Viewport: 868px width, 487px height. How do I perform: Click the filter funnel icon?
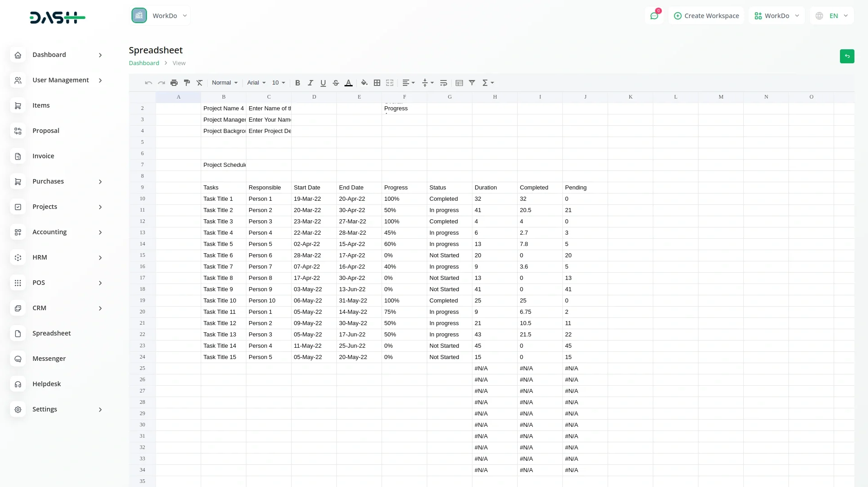pos(472,83)
